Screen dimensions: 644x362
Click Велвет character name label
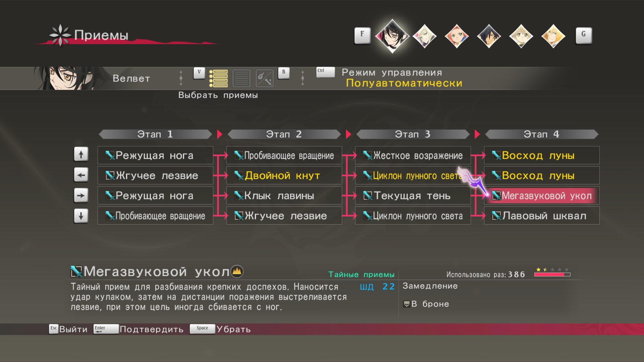(131, 78)
